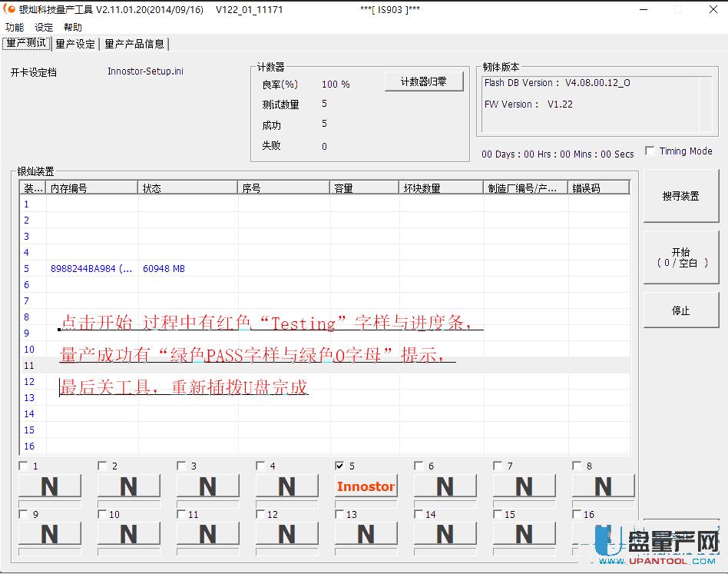728x574 pixels.
Task: Uncheck the port 5 checkbox
Action: (x=339, y=465)
